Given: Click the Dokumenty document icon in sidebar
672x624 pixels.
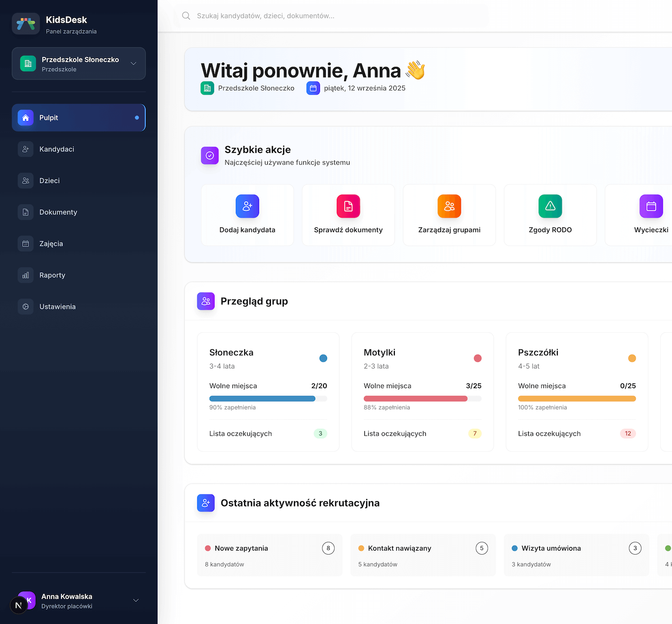Looking at the screenshot, I should coord(25,212).
